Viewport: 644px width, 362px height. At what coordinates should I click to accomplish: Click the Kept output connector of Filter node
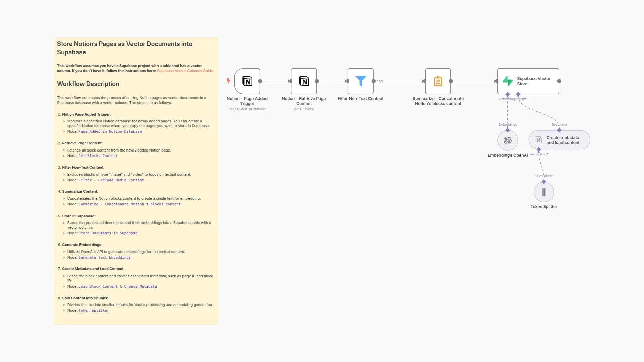373,81
